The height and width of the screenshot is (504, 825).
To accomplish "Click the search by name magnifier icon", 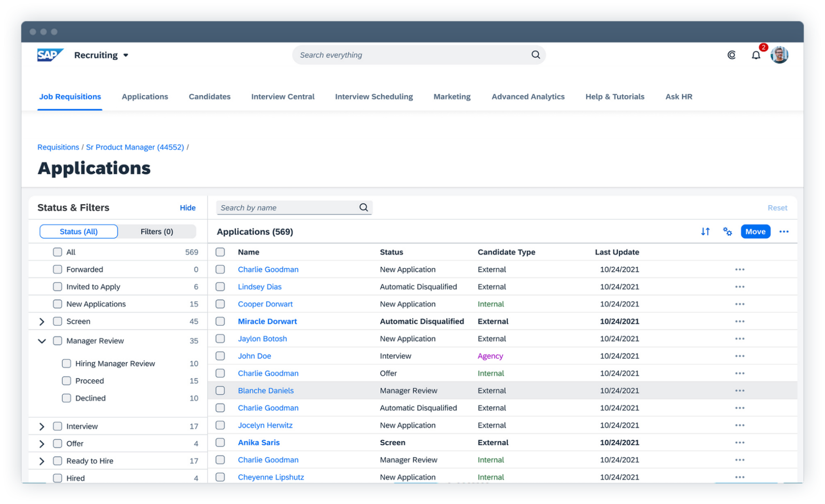I will [x=363, y=207].
